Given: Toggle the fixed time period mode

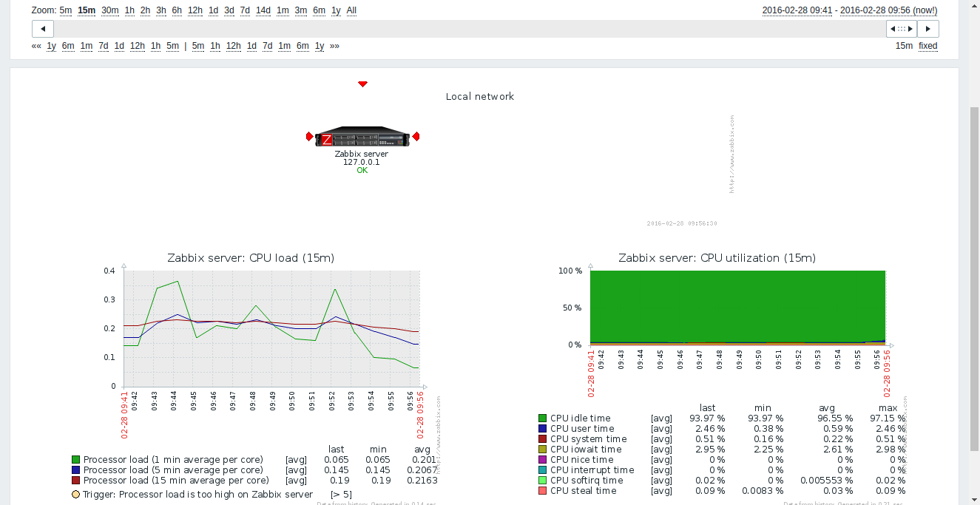Looking at the screenshot, I should tap(927, 46).
